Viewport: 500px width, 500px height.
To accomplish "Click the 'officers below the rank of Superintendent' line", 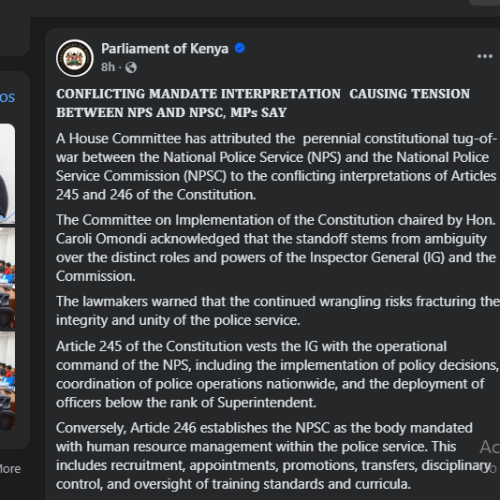I will (x=186, y=403).
